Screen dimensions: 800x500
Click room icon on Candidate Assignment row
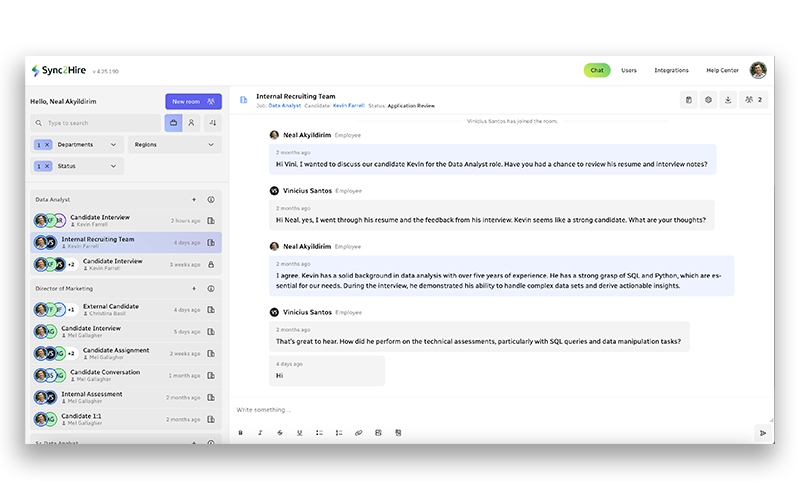[211, 354]
